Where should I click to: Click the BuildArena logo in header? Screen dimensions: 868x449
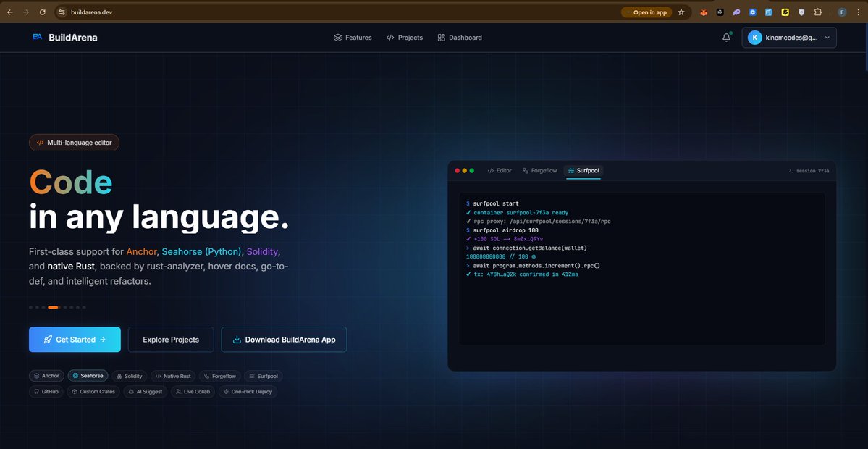tap(64, 38)
